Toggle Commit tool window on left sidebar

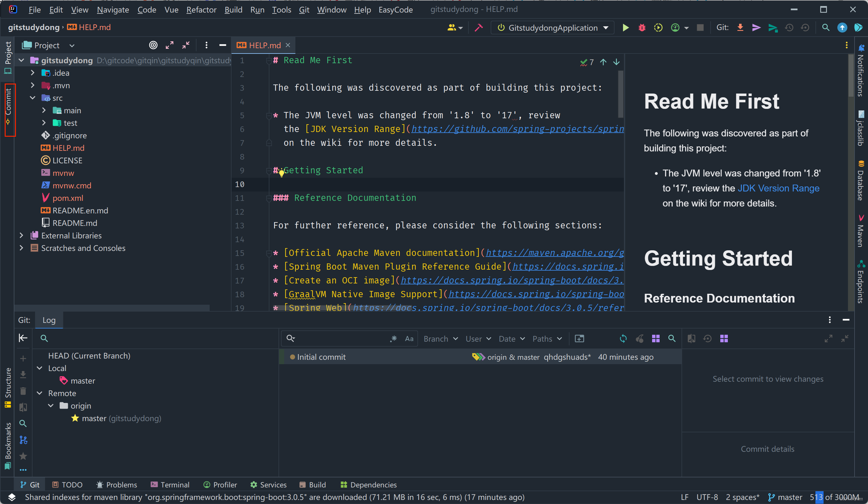point(8,106)
